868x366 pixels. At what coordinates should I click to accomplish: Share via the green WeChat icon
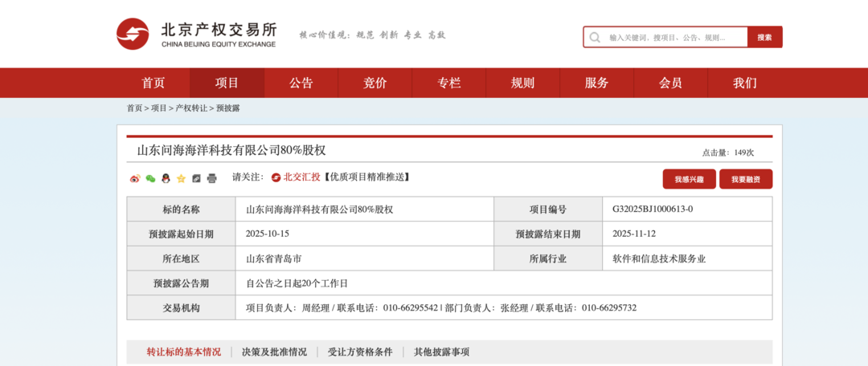click(150, 178)
